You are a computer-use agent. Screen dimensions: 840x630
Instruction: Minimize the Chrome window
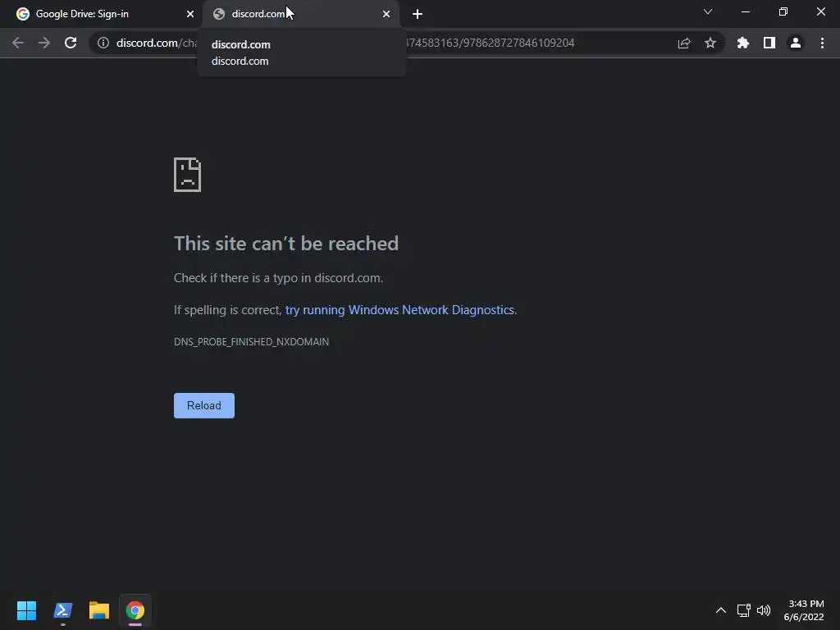coord(746,11)
